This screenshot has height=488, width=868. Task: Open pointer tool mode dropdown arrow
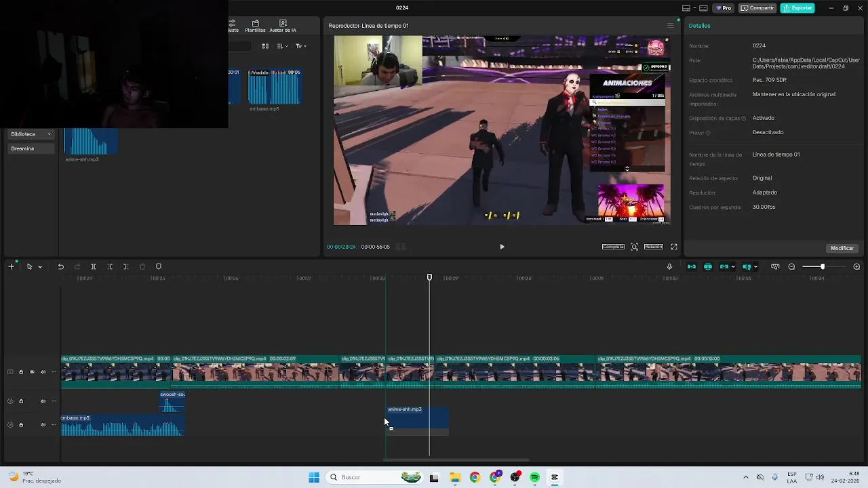[x=40, y=267]
